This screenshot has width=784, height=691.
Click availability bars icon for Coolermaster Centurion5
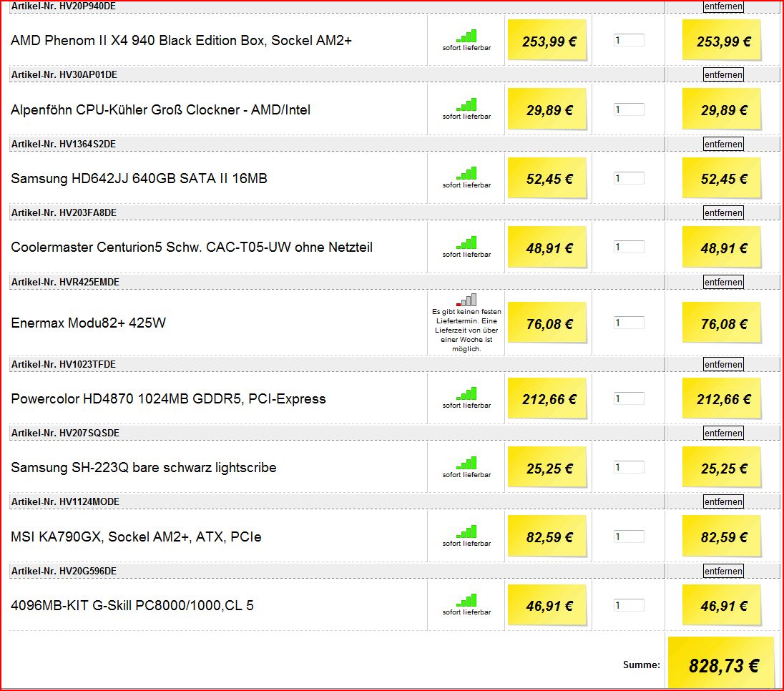[x=466, y=242]
